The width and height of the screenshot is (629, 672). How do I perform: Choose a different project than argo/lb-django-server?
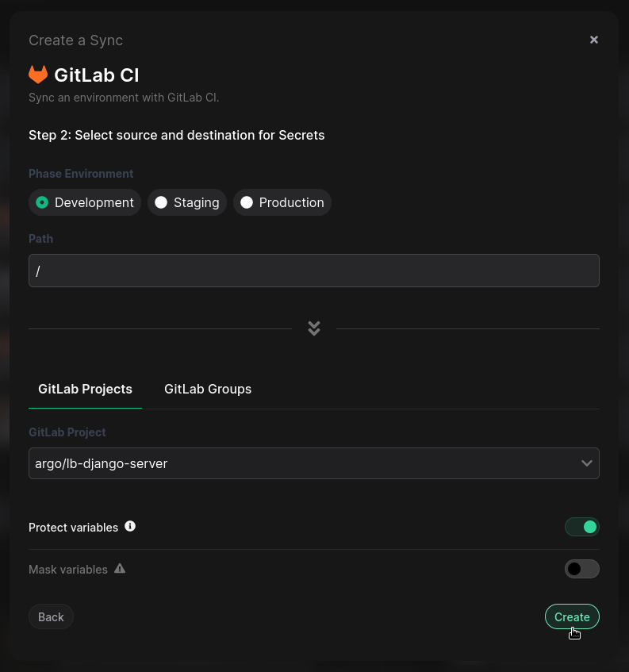(x=313, y=463)
